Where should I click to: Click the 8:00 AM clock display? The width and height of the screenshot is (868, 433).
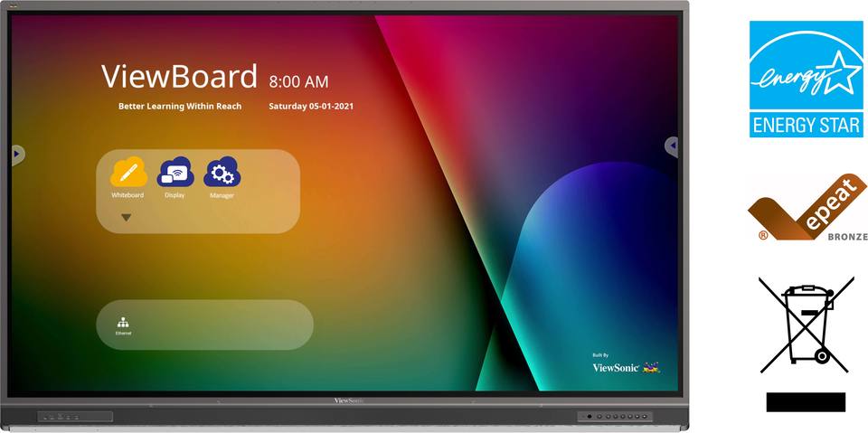[298, 81]
